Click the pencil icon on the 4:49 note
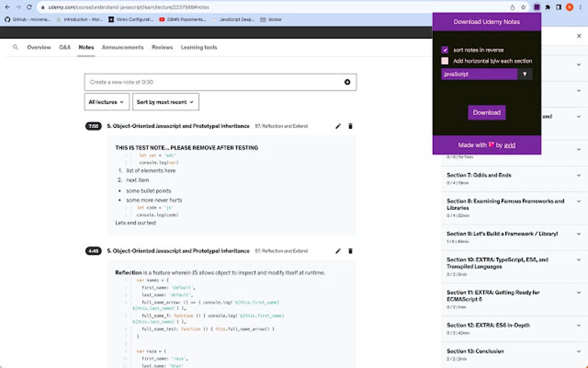The image size is (588, 368). click(x=338, y=251)
